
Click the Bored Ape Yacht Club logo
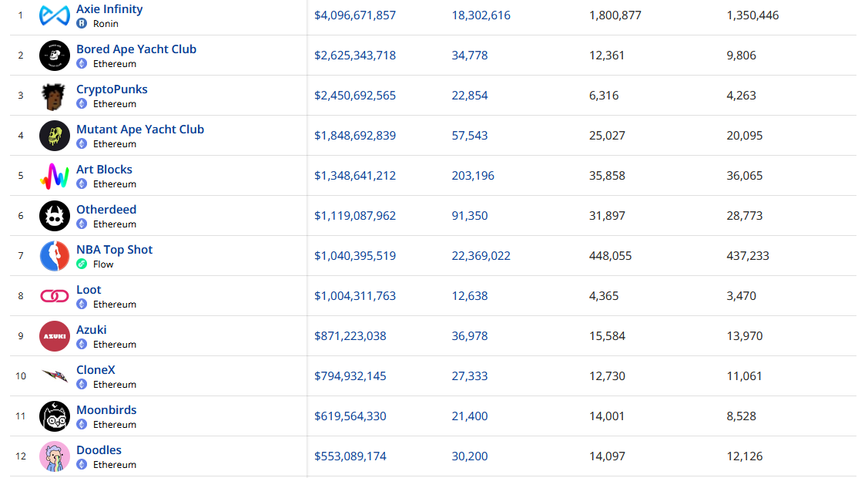[54, 56]
